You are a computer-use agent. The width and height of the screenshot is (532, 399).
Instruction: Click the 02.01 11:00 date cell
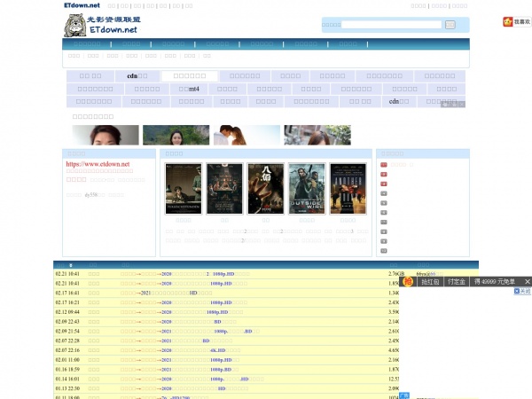pyautogui.click(x=67, y=360)
